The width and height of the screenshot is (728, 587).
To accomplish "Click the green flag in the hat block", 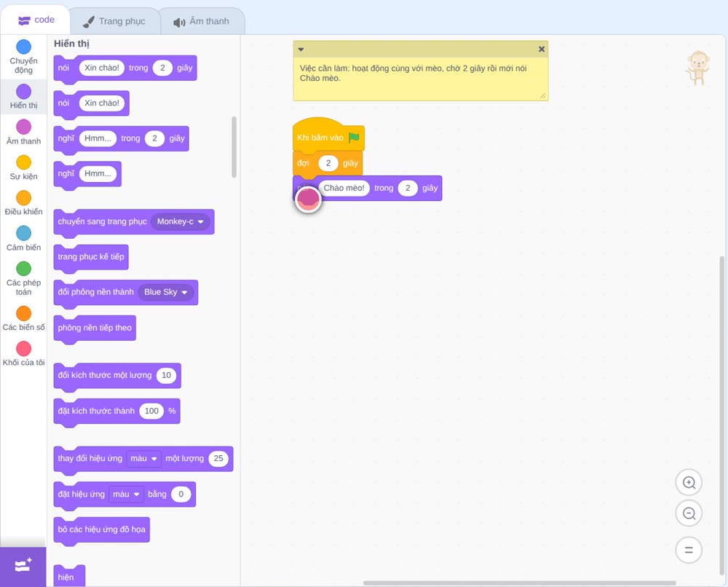I will 355,137.
